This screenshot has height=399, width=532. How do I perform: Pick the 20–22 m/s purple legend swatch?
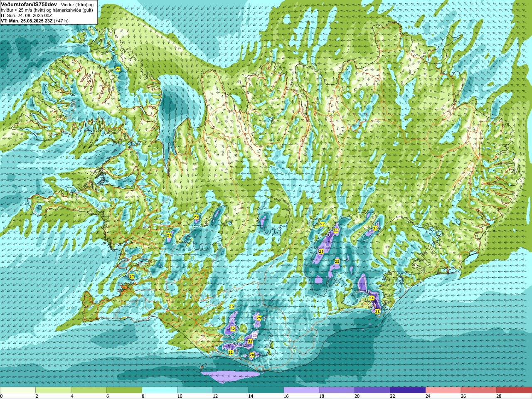point(372,390)
